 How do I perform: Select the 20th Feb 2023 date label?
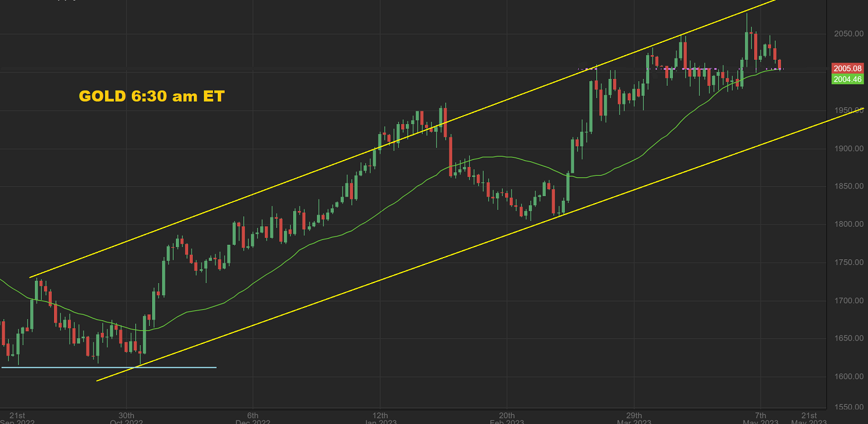tap(507, 419)
